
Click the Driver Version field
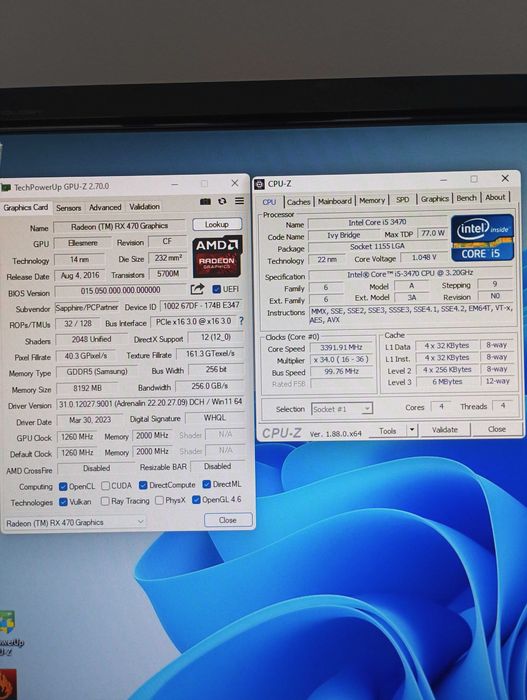point(150,402)
